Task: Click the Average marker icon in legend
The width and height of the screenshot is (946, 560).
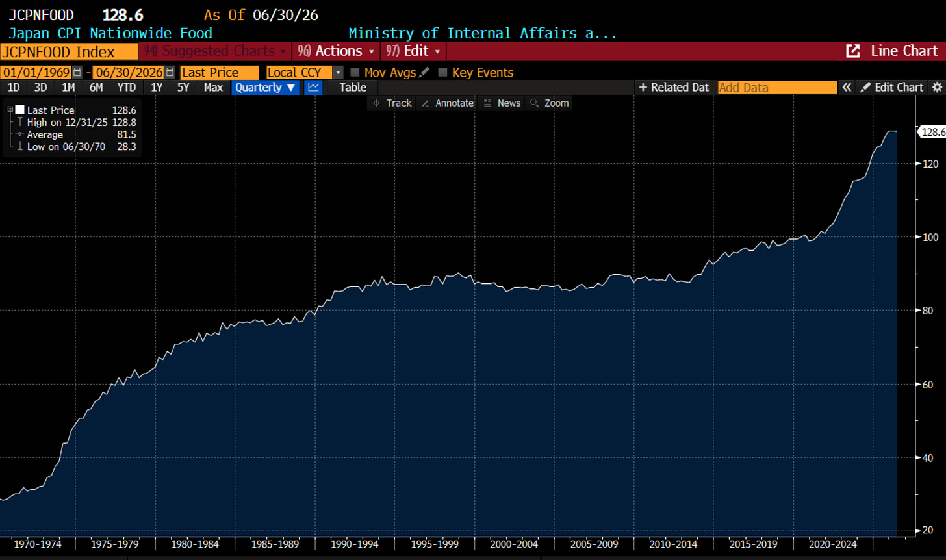Action: [x=20, y=134]
